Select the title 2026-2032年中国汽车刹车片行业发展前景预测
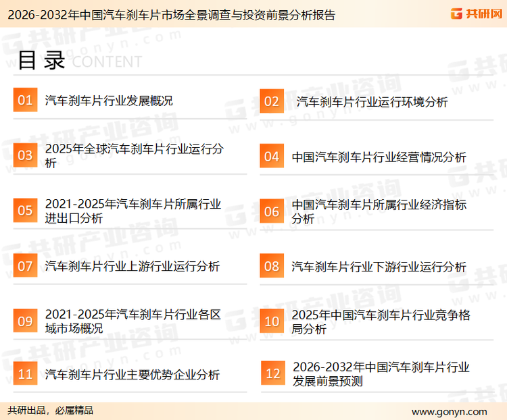This screenshot has height=420, width=507. click(x=381, y=374)
